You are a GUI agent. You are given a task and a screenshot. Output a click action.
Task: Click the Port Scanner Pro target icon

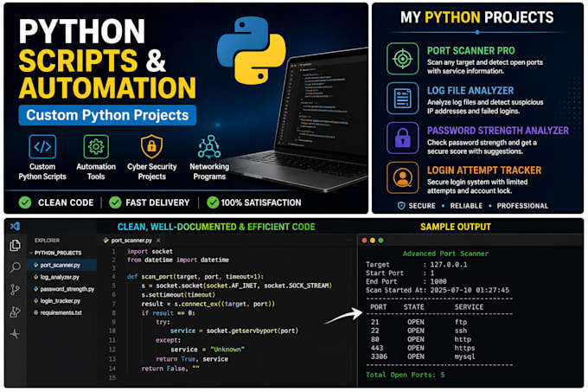pyautogui.click(x=403, y=59)
